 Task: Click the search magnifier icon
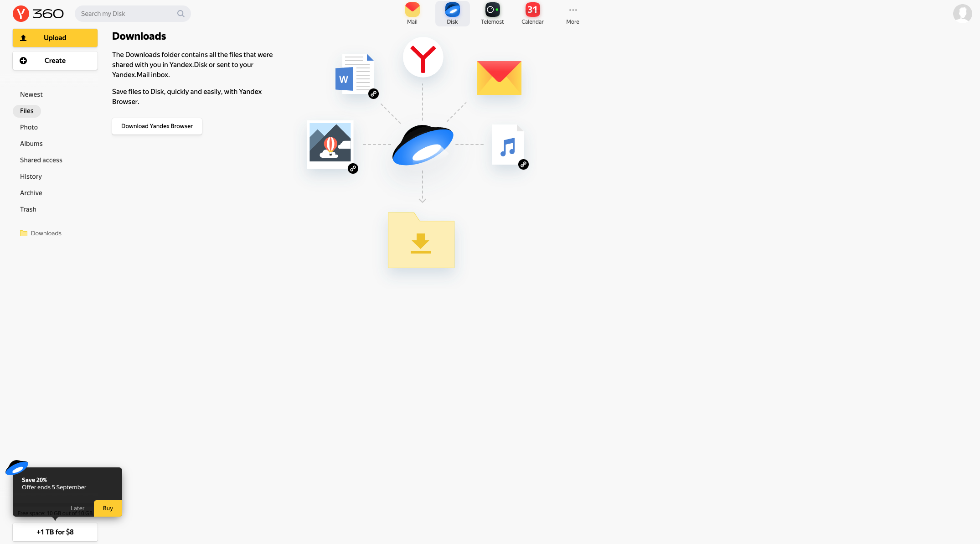point(181,14)
